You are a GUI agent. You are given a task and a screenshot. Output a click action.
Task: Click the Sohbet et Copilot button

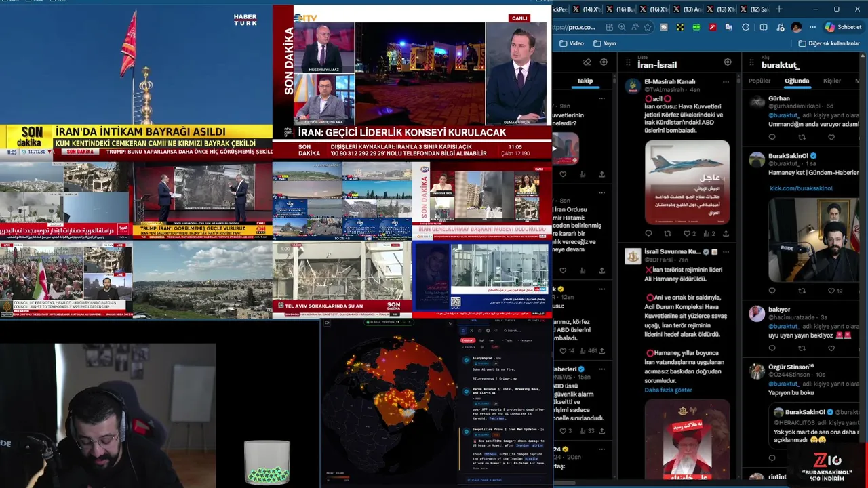tap(844, 27)
